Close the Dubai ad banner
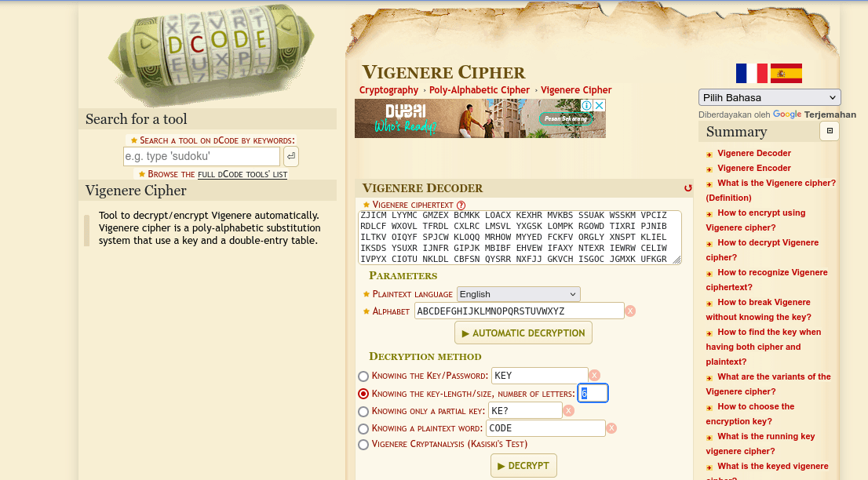The image size is (868, 480). (599, 105)
